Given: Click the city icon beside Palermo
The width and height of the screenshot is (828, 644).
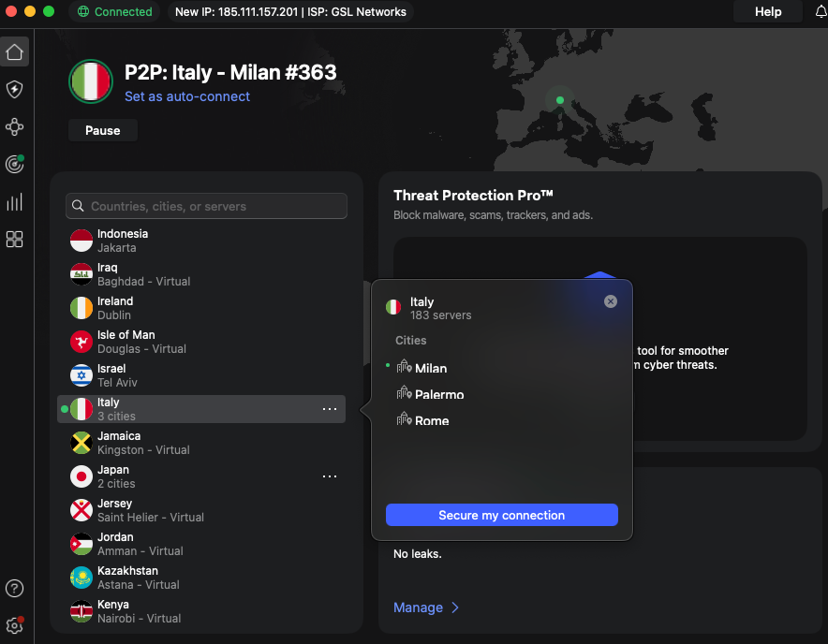Looking at the screenshot, I should tap(404, 393).
